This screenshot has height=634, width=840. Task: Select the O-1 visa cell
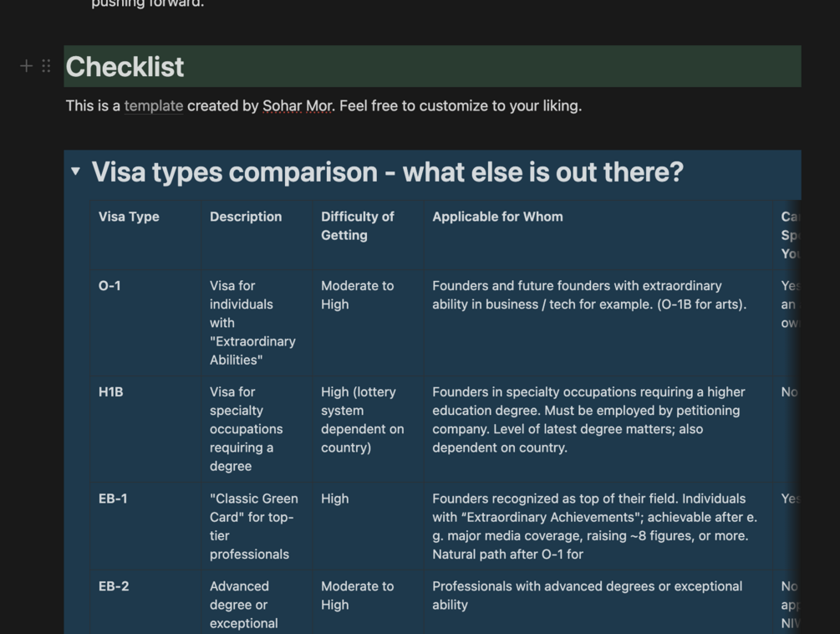coord(109,286)
